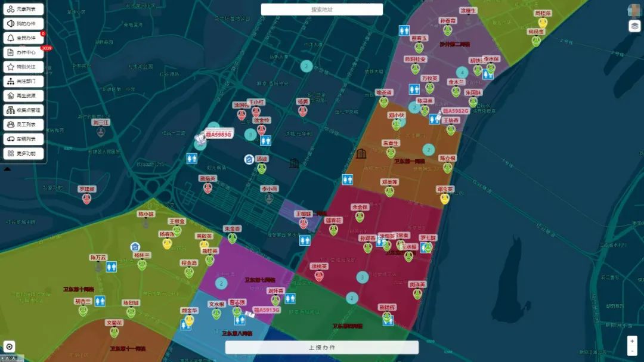Open the 车辆列表 vehicle list
Viewport: 644px width, 362px height.
(23, 139)
